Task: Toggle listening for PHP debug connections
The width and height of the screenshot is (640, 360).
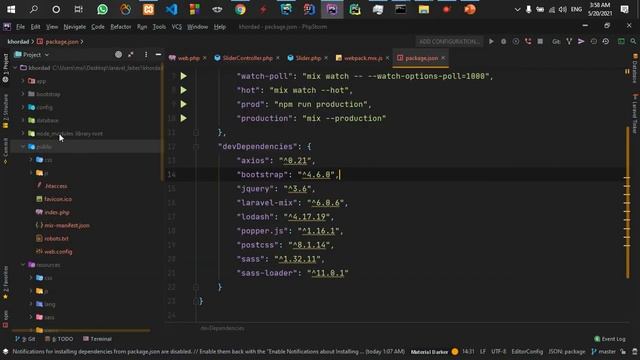Action: click(x=528, y=42)
